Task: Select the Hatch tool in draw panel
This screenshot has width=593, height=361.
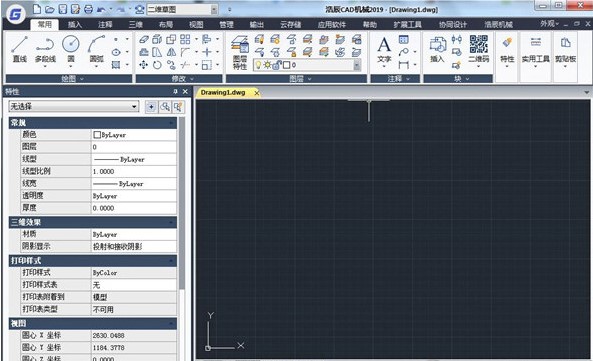Action: click(116, 65)
